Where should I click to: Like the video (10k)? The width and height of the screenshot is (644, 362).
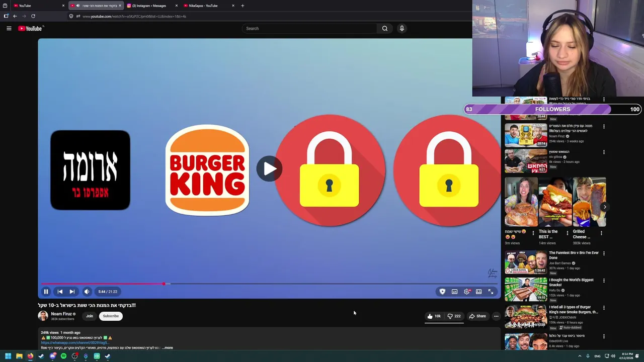434,316
